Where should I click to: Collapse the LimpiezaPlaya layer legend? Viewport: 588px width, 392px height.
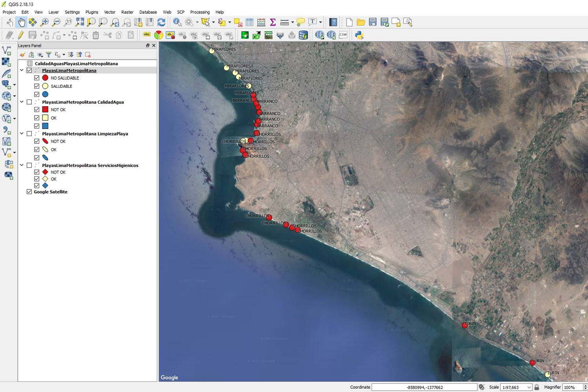tap(22, 134)
